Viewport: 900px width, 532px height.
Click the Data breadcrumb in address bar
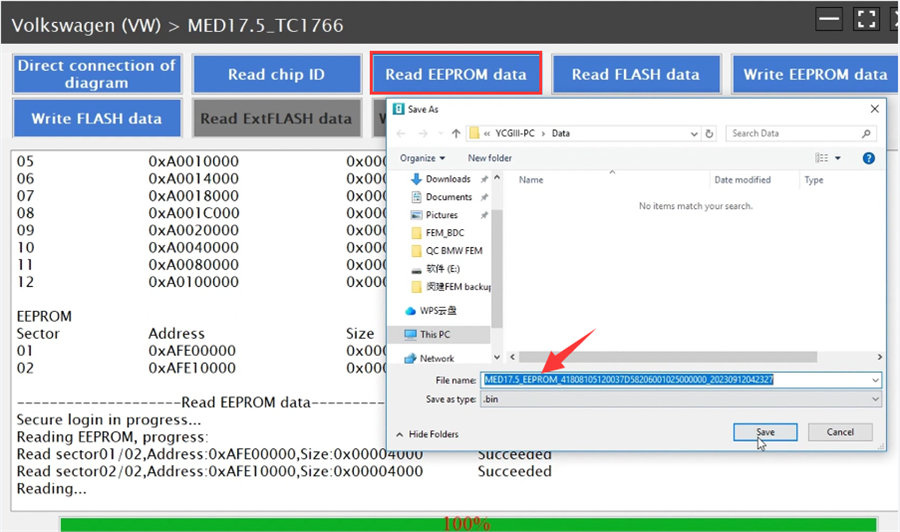point(560,133)
